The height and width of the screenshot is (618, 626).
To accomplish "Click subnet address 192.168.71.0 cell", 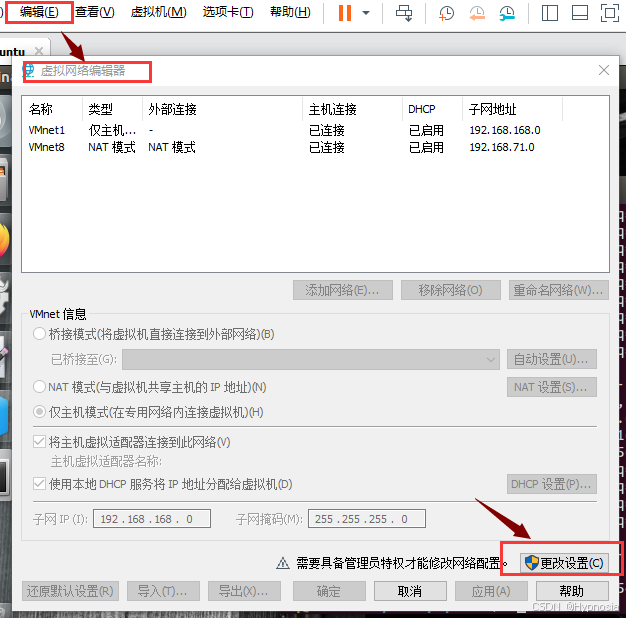I will click(x=502, y=147).
